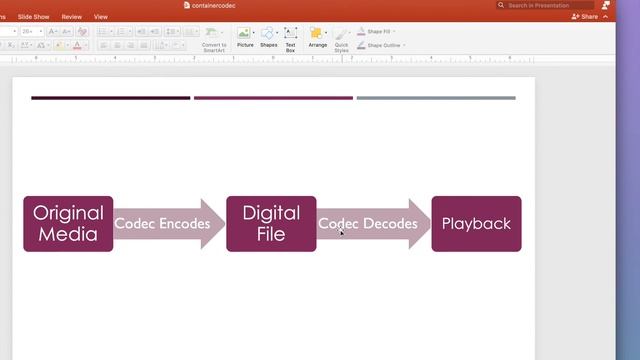This screenshot has width=640, height=360.
Task: Select the Codec Encodes arrow
Action: click(x=169, y=224)
